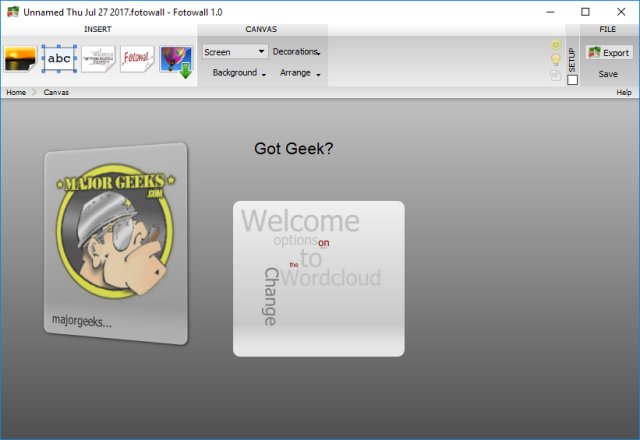Click the light bulb tips icon

556,60
